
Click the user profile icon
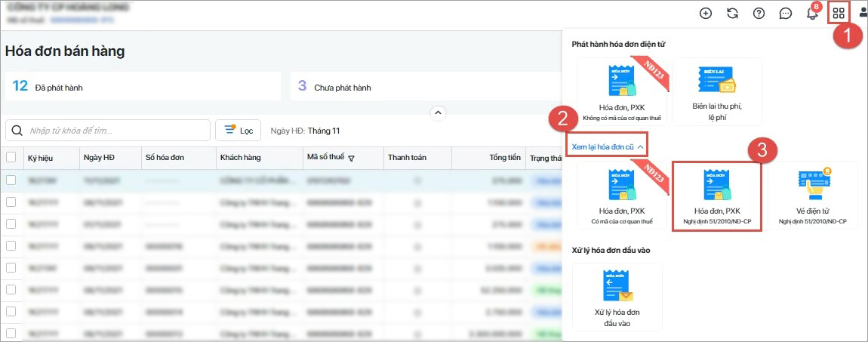point(863,14)
